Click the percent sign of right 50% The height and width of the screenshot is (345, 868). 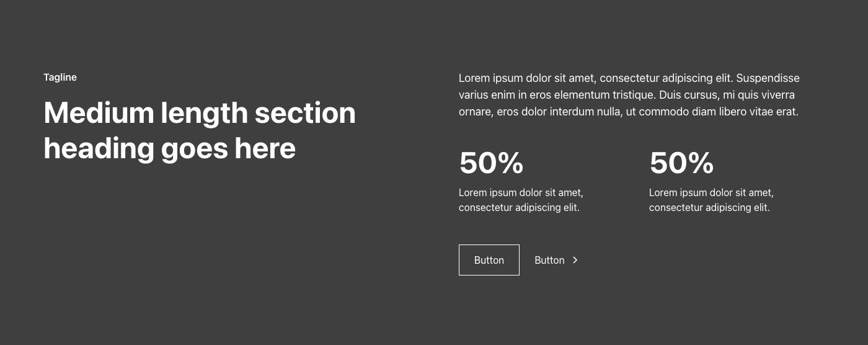coord(701,163)
